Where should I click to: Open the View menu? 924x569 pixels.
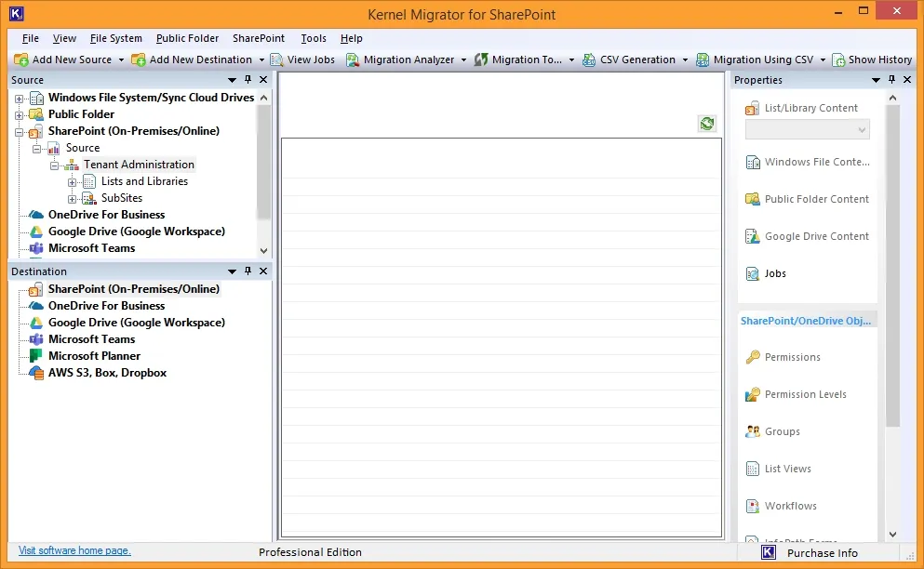click(64, 38)
